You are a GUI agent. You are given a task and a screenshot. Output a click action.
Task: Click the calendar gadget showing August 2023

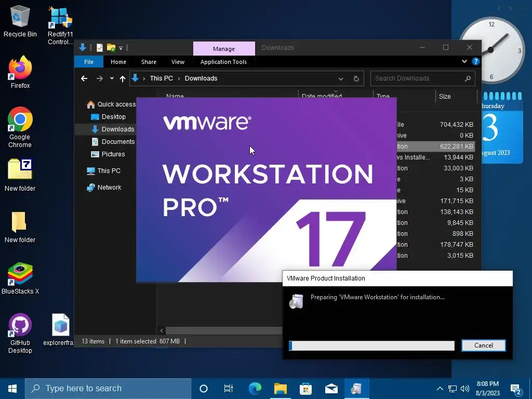pyautogui.click(x=502, y=127)
